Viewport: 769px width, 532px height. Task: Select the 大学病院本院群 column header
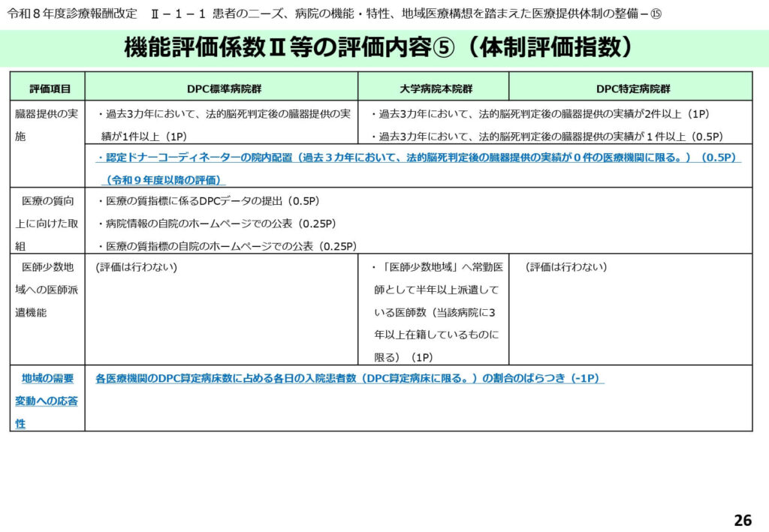pos(433,88)
